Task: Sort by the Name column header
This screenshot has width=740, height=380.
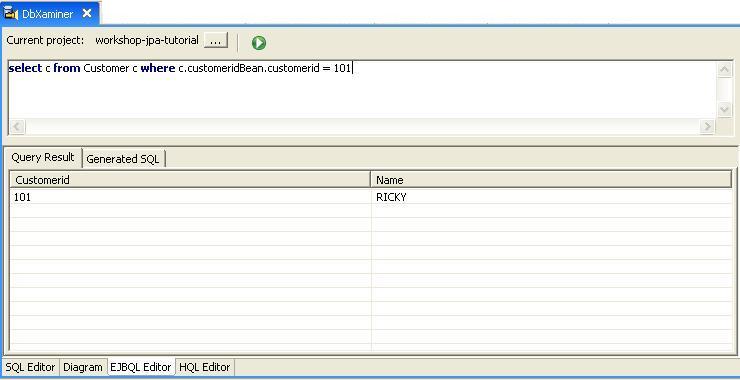Action: [551, 180]
